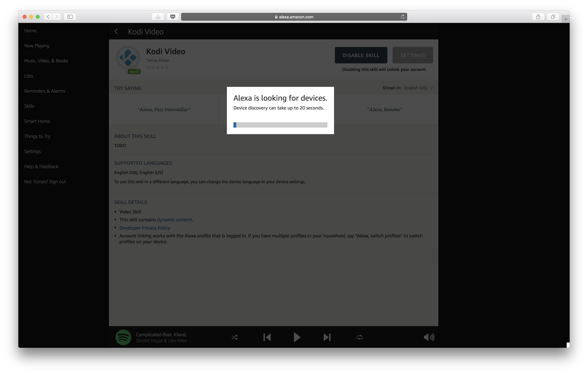
Task: Click the address bar showing alexa.amazon.com
Action: click(294, 17)
